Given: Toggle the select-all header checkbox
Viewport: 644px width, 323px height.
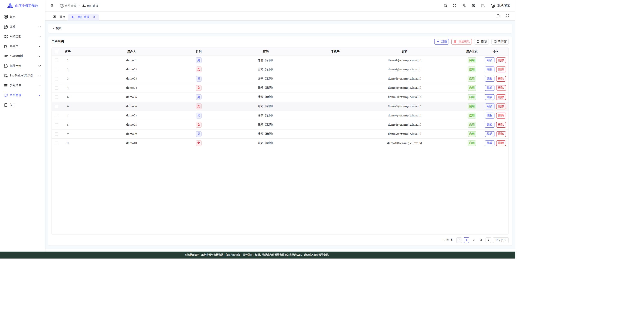Looking at the screenshot, I should (x=56, y=52).
